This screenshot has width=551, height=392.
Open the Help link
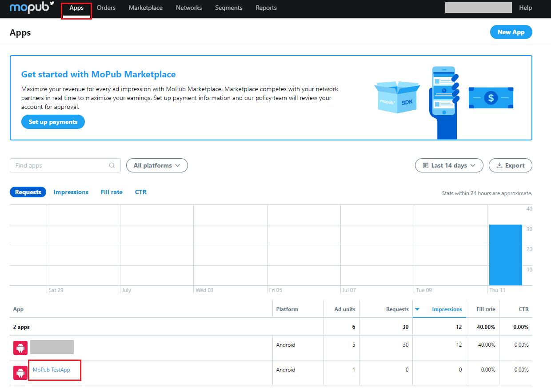pyautogui.click(x=526, y=8)
